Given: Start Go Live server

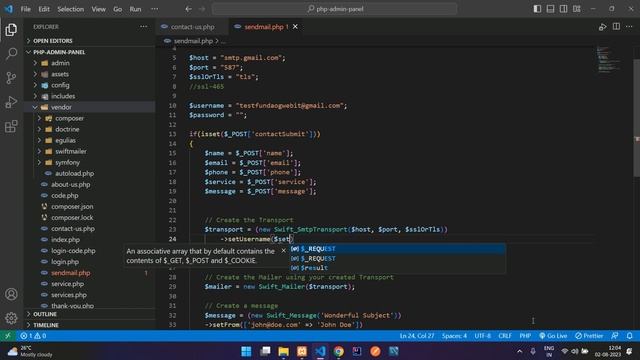Looking at the screenshot, I should [553, 336].
